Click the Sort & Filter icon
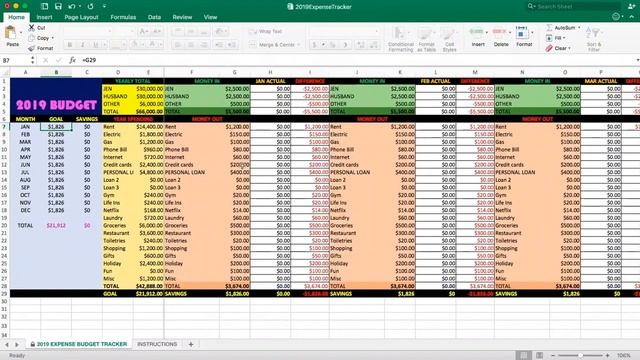This screenshot has width=640, height=360. (x=593, y=33)
